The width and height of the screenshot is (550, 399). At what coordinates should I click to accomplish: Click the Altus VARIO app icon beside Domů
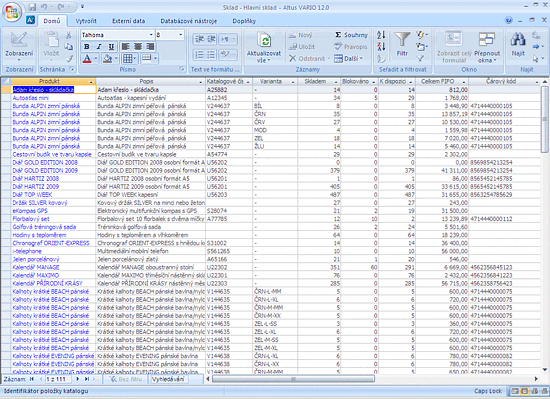point(31,20)
